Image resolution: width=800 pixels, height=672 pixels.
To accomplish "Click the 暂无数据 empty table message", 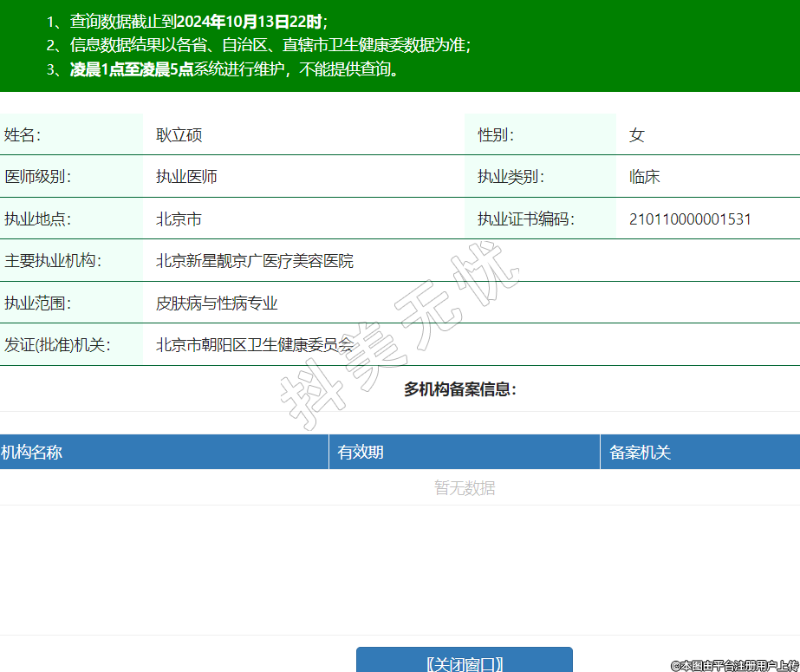I will pyautogui.click(x=465, y=488).
